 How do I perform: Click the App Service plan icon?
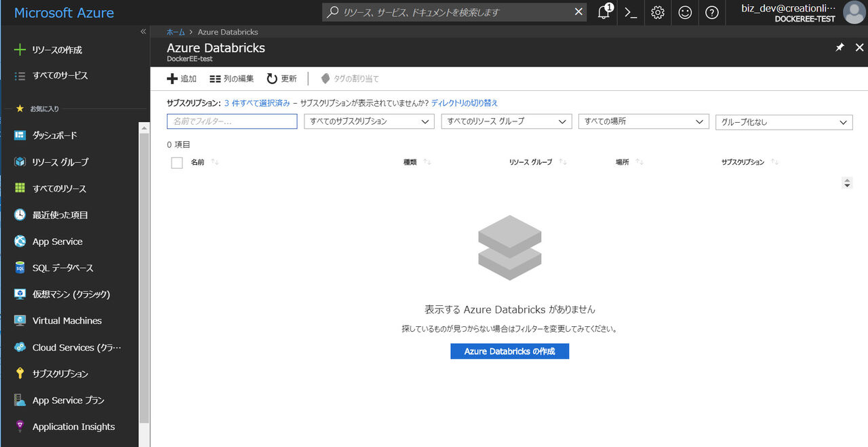tap(20, 400)
